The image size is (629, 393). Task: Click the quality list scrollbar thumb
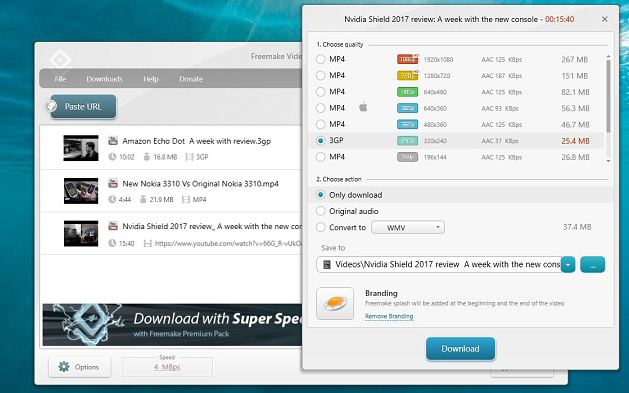[x=609, y=96]
